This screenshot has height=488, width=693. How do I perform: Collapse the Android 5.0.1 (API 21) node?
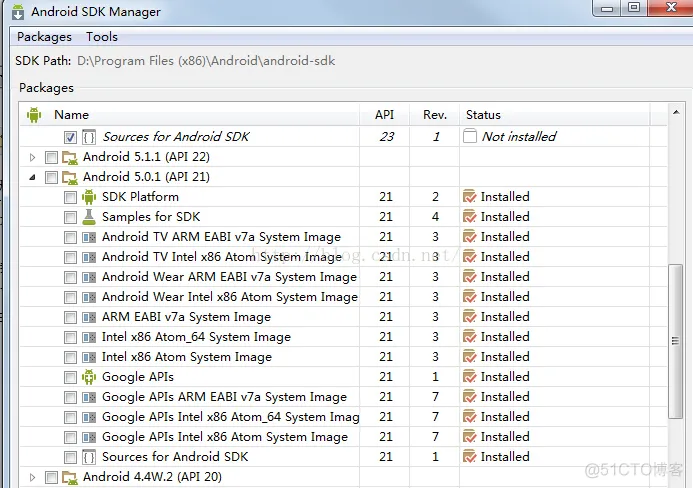pyautogui.click(x=32, y=177)
